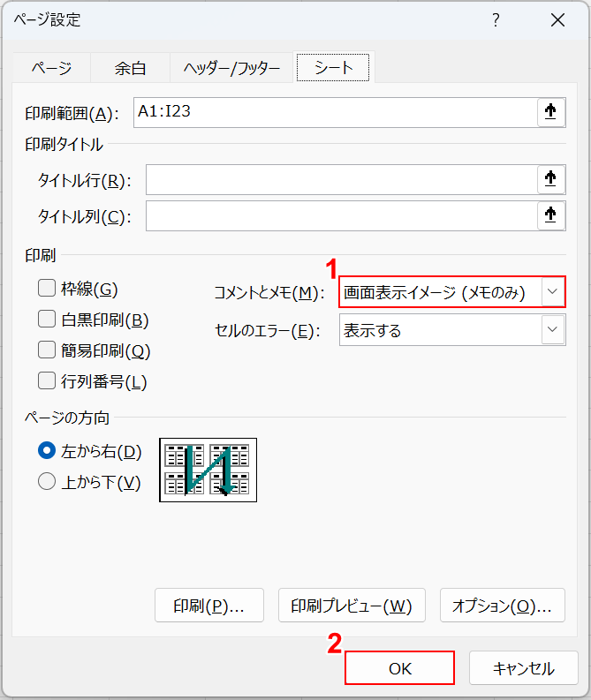Click the range selector icon for タイトル列

point(550,215)
